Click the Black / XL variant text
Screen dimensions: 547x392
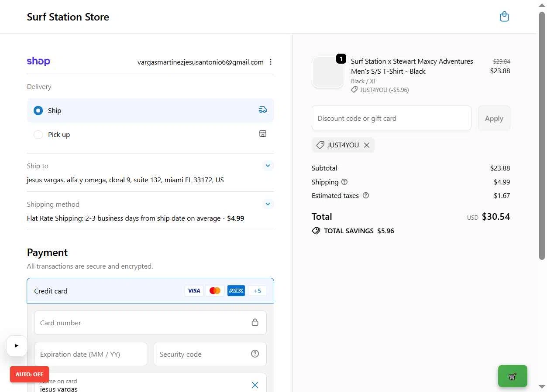tap(364, 81)
